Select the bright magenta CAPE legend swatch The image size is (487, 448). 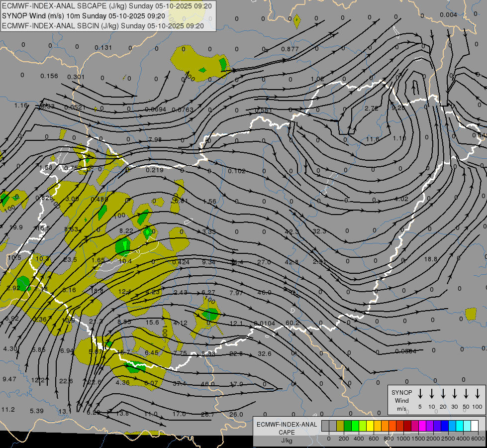[x=422, y=426]
